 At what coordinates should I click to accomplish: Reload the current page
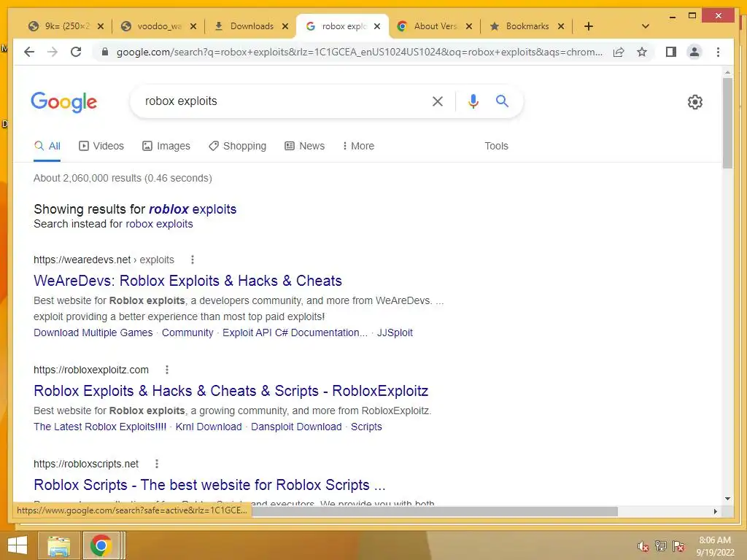tap(76, 52)
